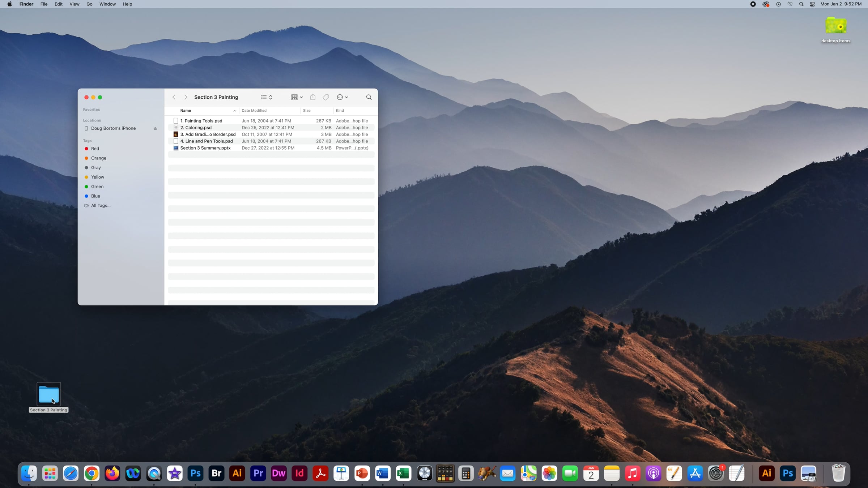Select file 3. Add Gradi...o Border.psd
The image size is (868, 488).
pyautogui.click(x=271, y=134)
